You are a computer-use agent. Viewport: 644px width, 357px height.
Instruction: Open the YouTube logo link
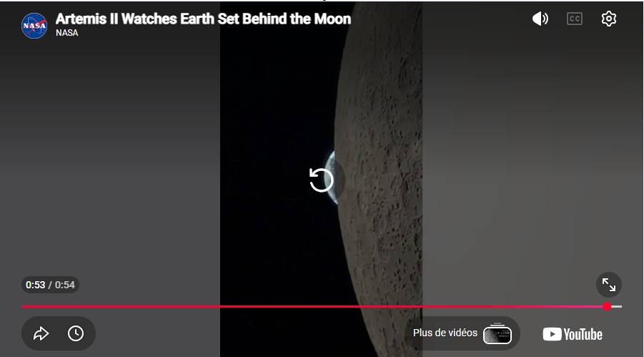click(x=573, y=334)
